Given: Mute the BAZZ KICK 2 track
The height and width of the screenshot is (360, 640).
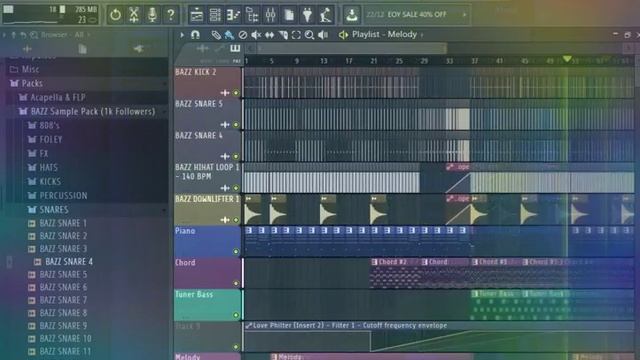Looking at the screenshot, I should 236,93.
